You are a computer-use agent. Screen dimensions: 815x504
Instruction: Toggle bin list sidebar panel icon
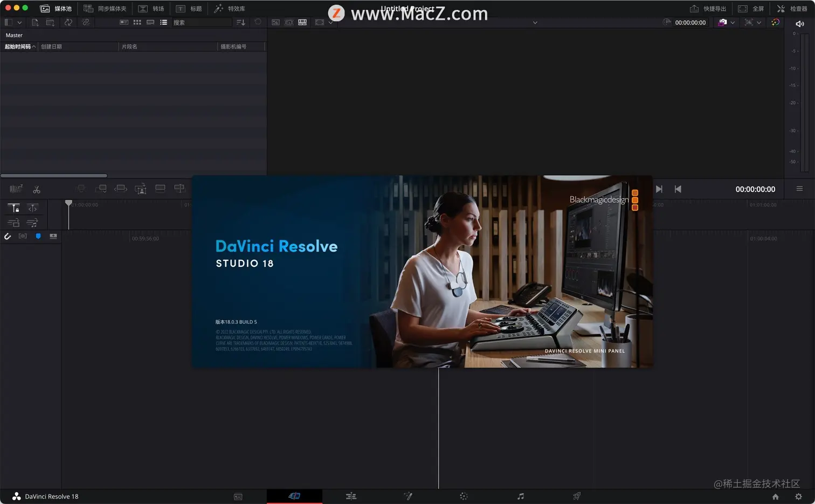click(x=8, y=22)
